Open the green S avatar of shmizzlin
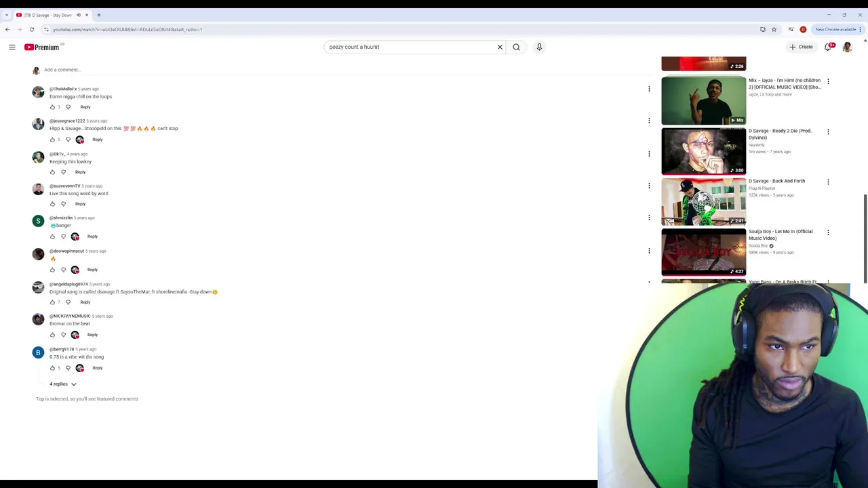This screenshot has width=868, height=488. [x=38, y=221]
